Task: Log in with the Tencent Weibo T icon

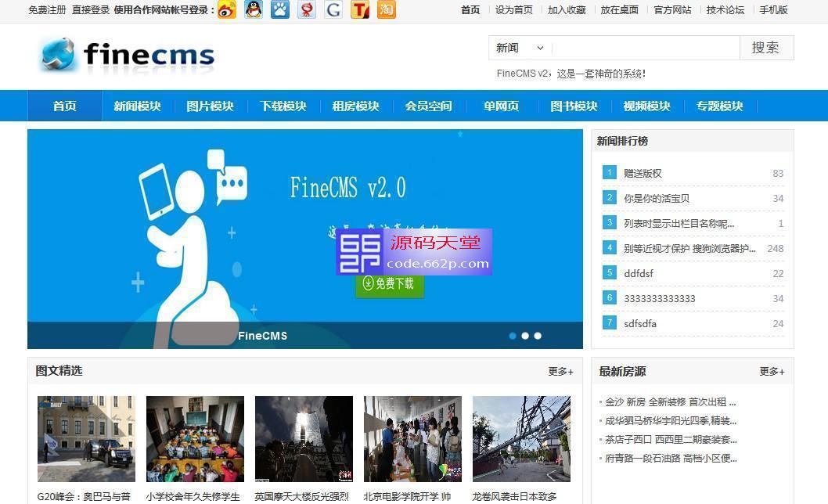Action: 360,9
